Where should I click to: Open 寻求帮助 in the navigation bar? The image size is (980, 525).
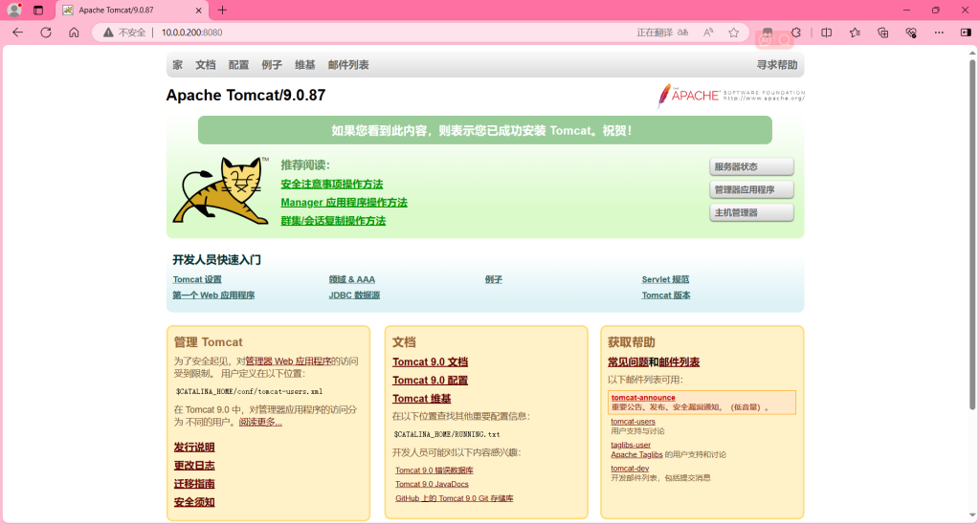click(777, 65)
